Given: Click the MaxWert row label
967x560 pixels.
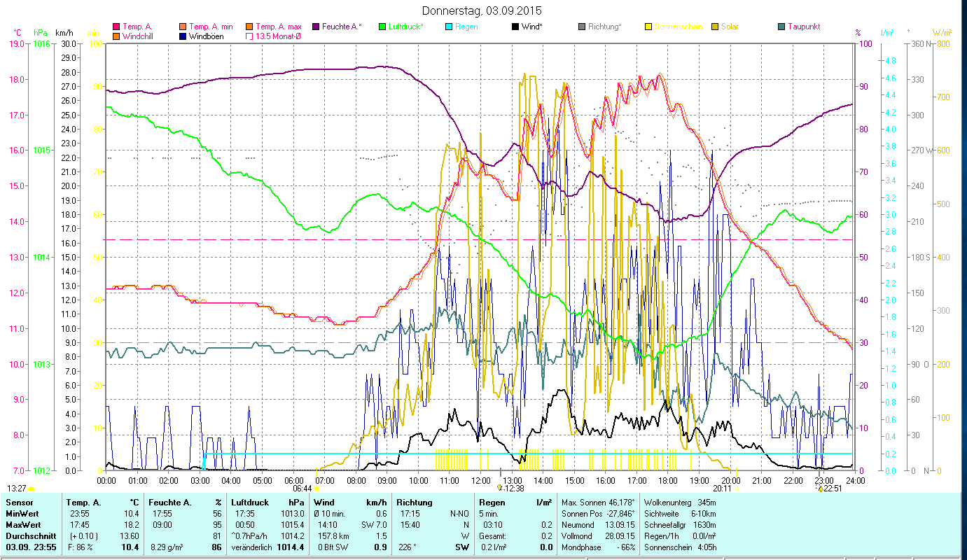Looking at the screenshot, I should (24, 524).
